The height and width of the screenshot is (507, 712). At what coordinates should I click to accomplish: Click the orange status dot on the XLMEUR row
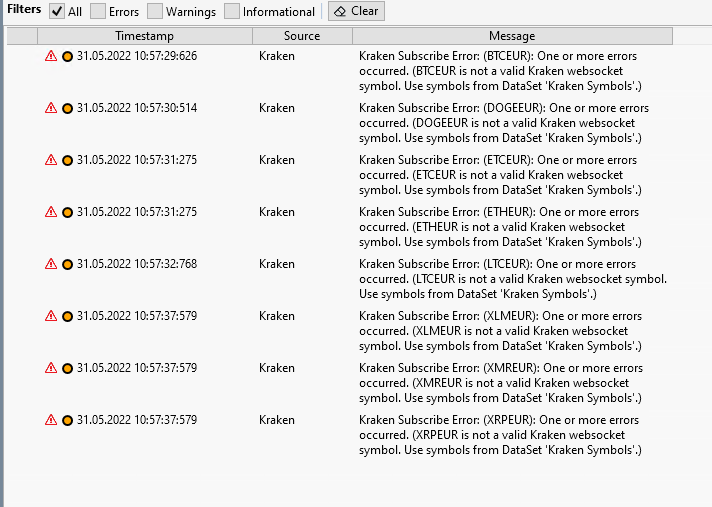[x=67, y=316]
